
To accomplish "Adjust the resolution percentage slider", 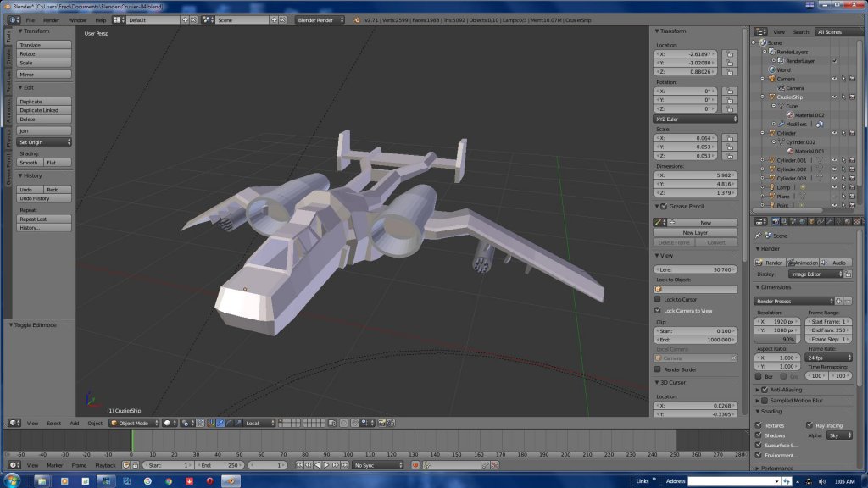I will coord(778,339).
